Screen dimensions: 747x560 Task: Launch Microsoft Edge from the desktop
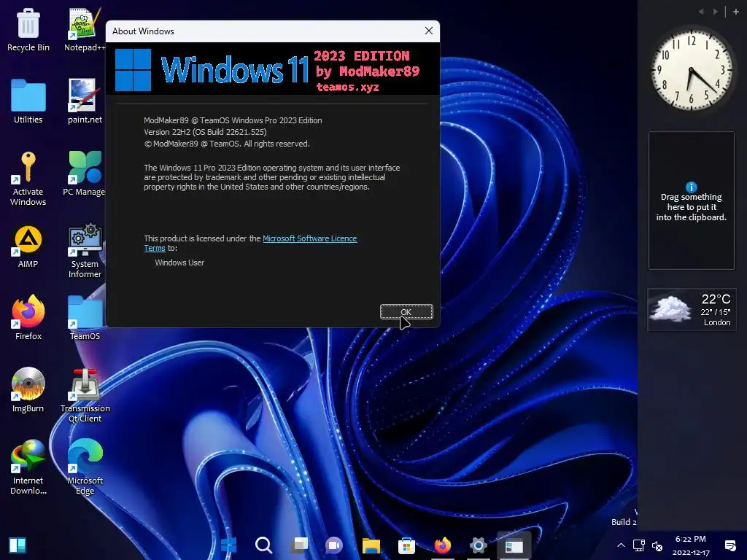click(85, 467)
